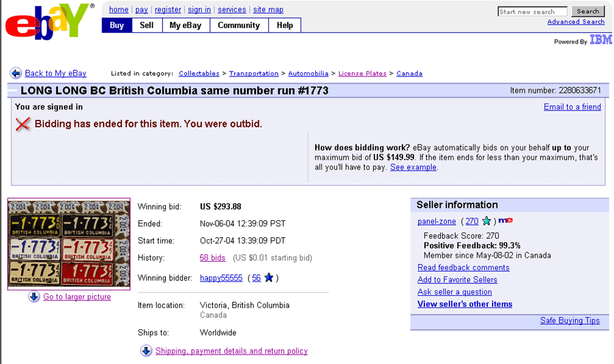Viewport: 614px width, 364px height.
Task: Click the winning bid amount US $293.88
Action: point(220,207)
